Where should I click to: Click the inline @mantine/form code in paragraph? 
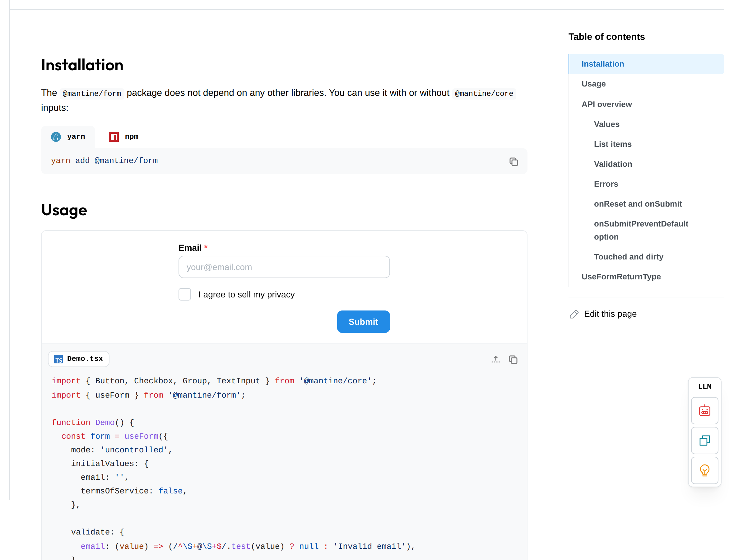92,93
